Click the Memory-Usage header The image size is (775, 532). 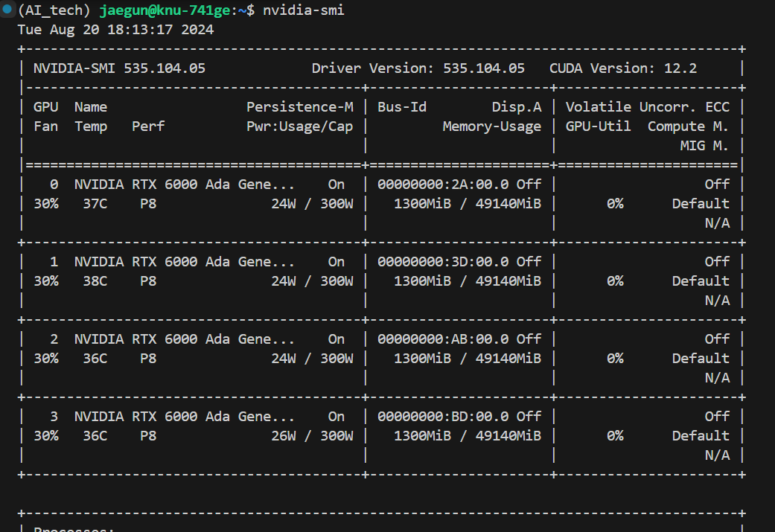point(492,126)
